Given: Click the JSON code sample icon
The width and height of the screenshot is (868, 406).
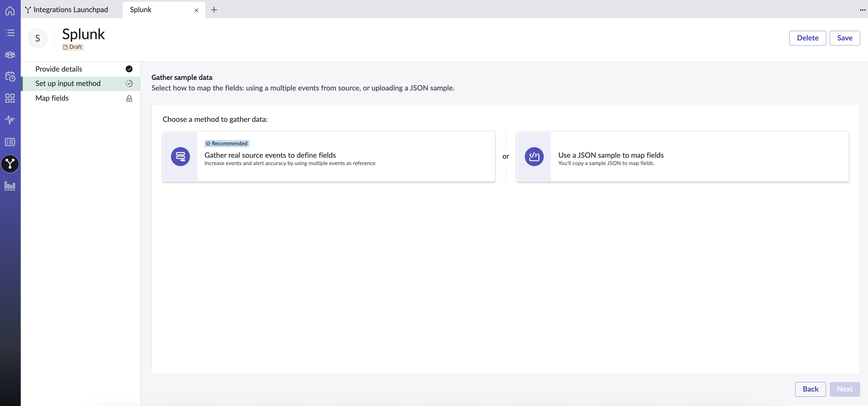Looking at the screenshot, I should pos(534,156).
